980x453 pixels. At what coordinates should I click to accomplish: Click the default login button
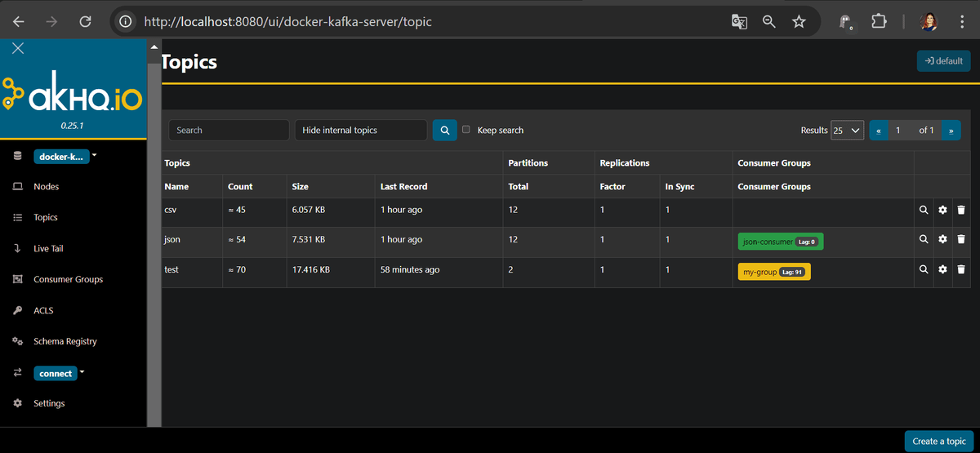[x=943, y=61]
